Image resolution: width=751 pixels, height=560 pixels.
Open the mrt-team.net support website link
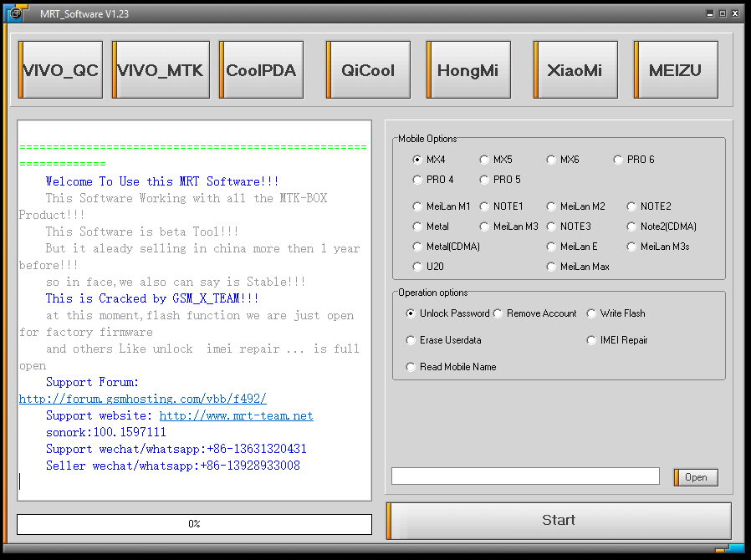(236, 415)
